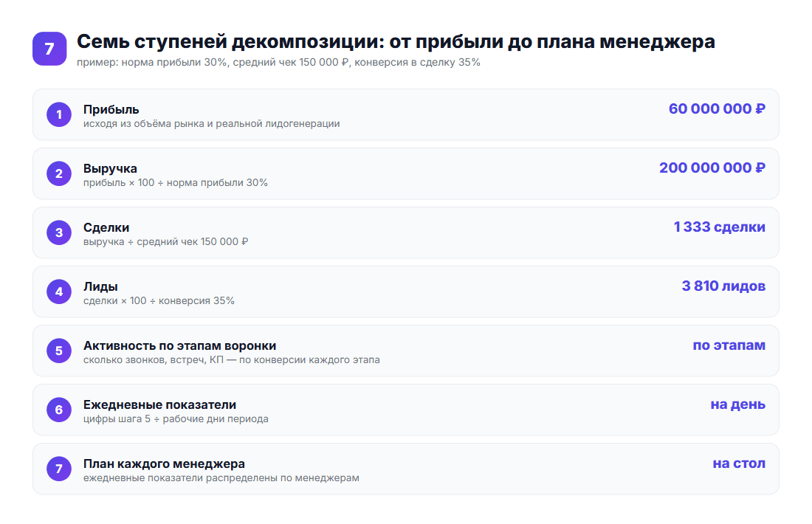Click the purple 7 badge beside the heading
Viewport: 812px width, 524px height.
coord(49,49)
